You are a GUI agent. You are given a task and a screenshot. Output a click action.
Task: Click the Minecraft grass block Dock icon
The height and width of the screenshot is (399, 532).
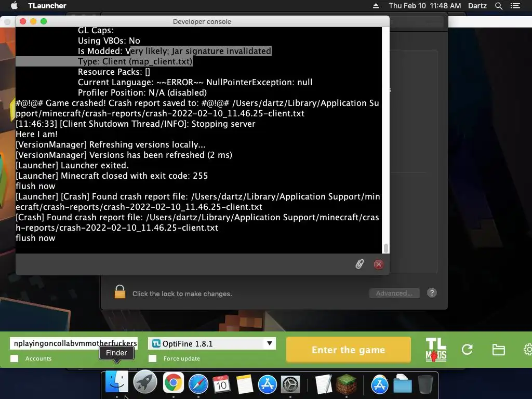pos(347,384)
